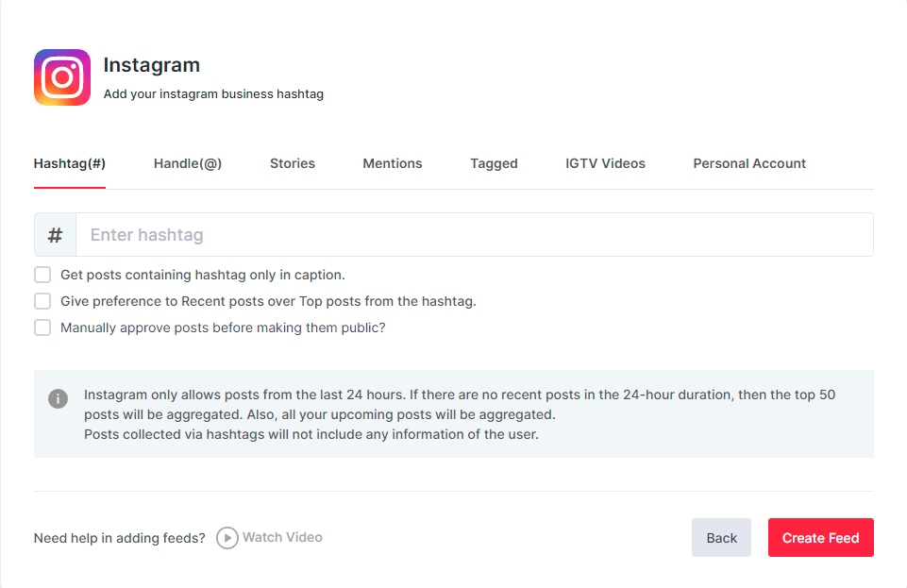This screenshot has height=588, width=907.
Task: Select the Mentions tab
Action: coord(392,162)
